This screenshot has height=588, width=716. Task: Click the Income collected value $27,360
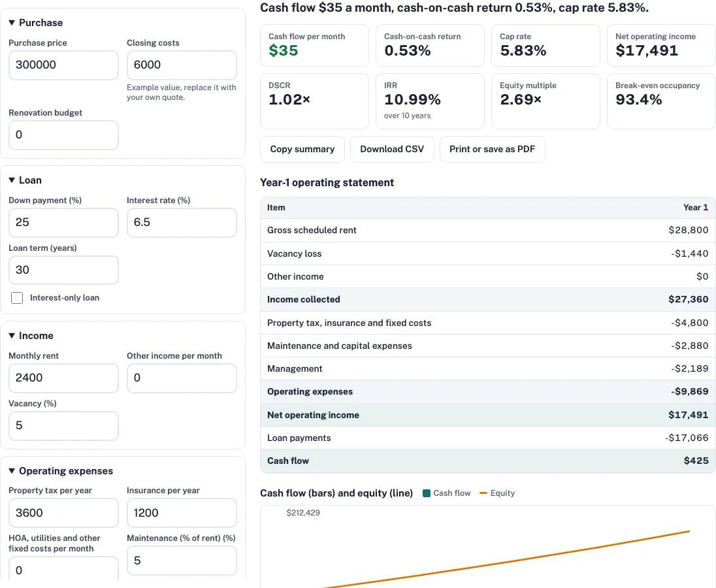(688, 299)
